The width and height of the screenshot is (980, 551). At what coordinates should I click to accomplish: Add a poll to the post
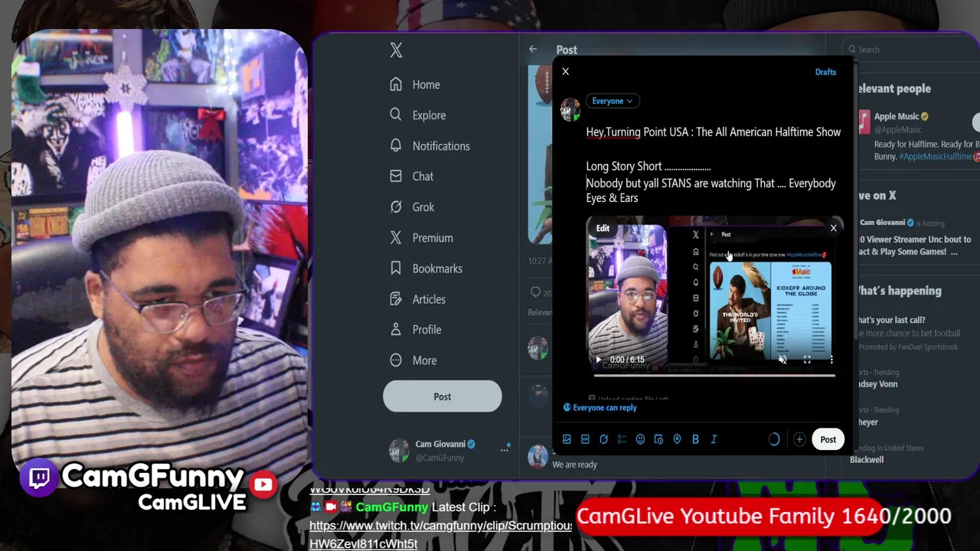[x=622, y=439]
